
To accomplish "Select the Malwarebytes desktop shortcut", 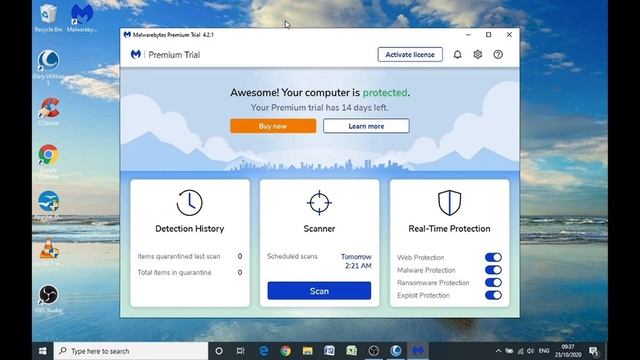I will [82, 18].
